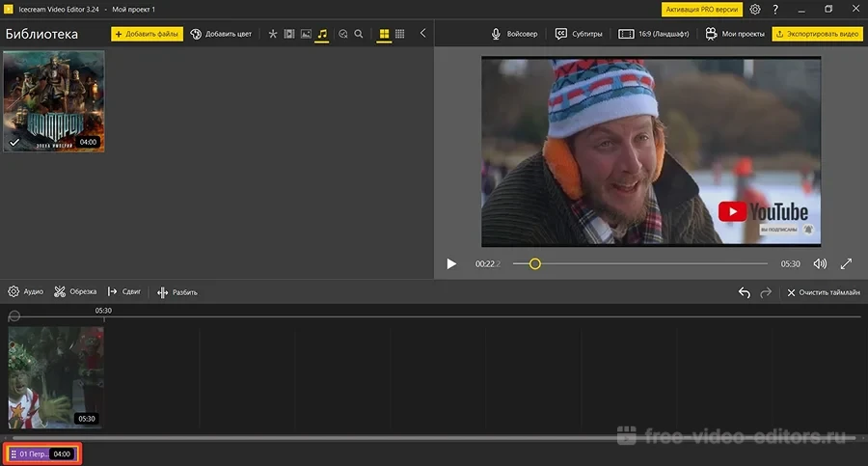
Task: Click Очистить таймлайн button
Action: click(x=824, y=292)
